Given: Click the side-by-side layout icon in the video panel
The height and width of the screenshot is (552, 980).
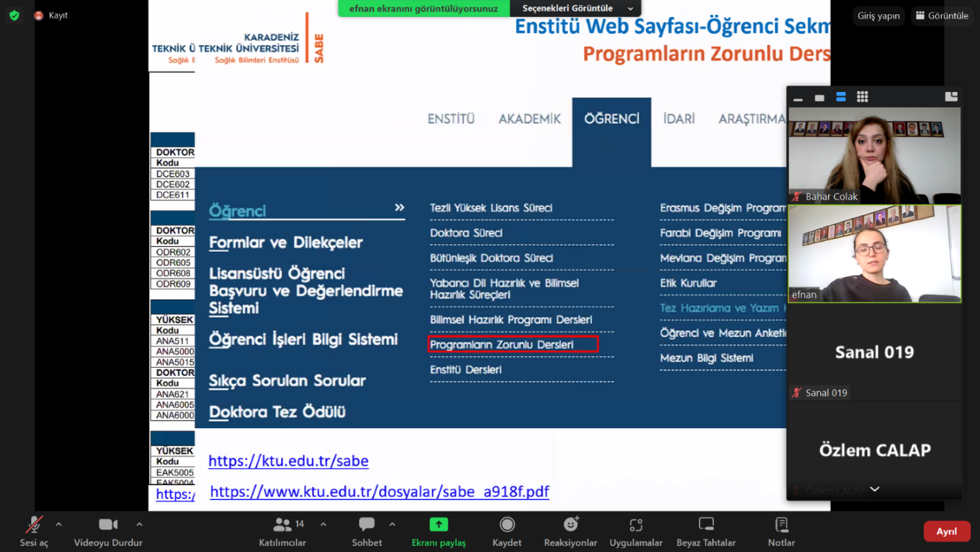Looking at the screenshot, I should click(x=951, y=97).
